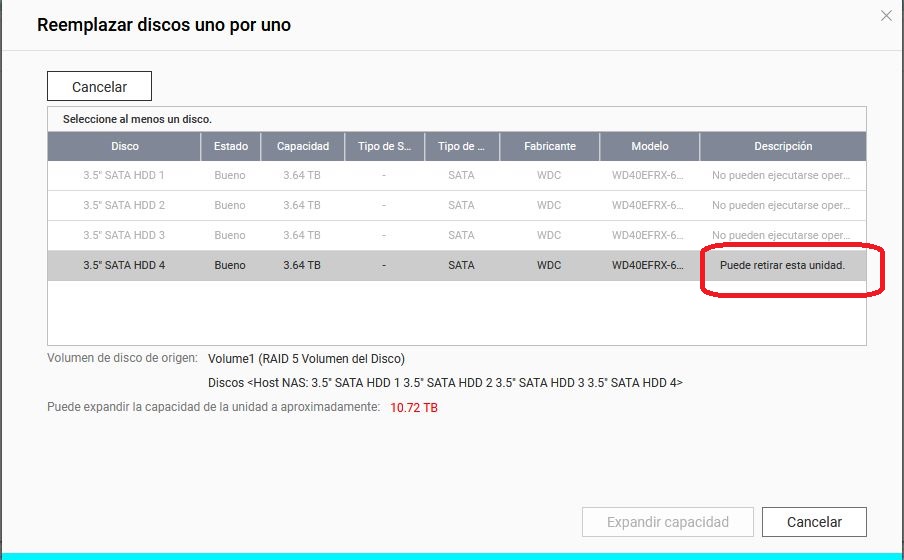This screenshot has width=904, height=560.
Task: Click the WD40EFRX model cell of HDD 4
Action: tap(648, 265)
